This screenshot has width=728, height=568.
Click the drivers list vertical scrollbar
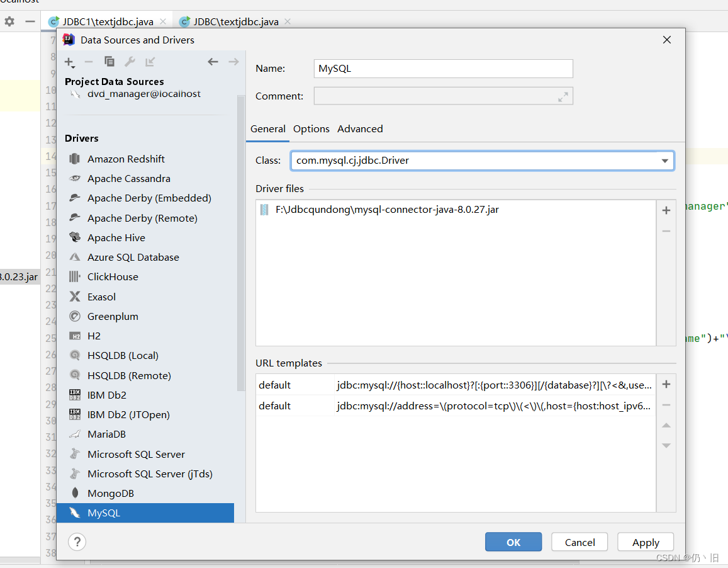pyautogui.click(x=240, y=243)
